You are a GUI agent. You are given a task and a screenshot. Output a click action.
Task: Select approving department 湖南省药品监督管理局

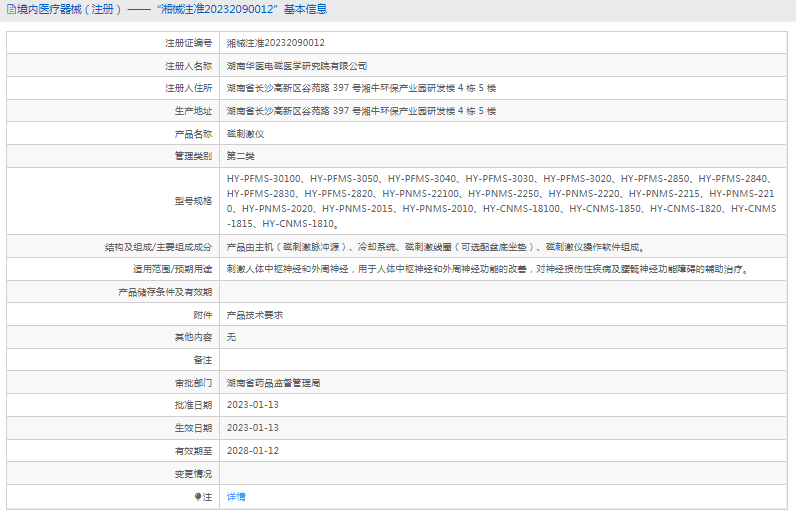[x=273, y=383]
